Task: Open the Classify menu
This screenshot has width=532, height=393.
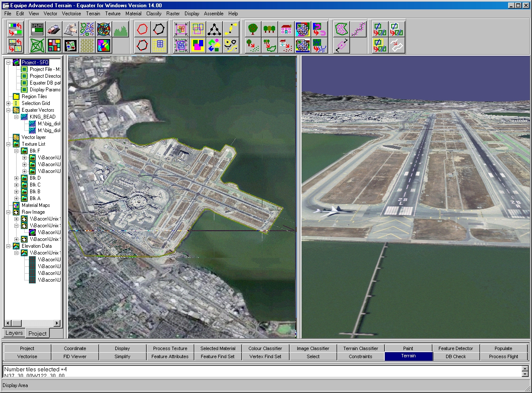Action: (154, 14)
